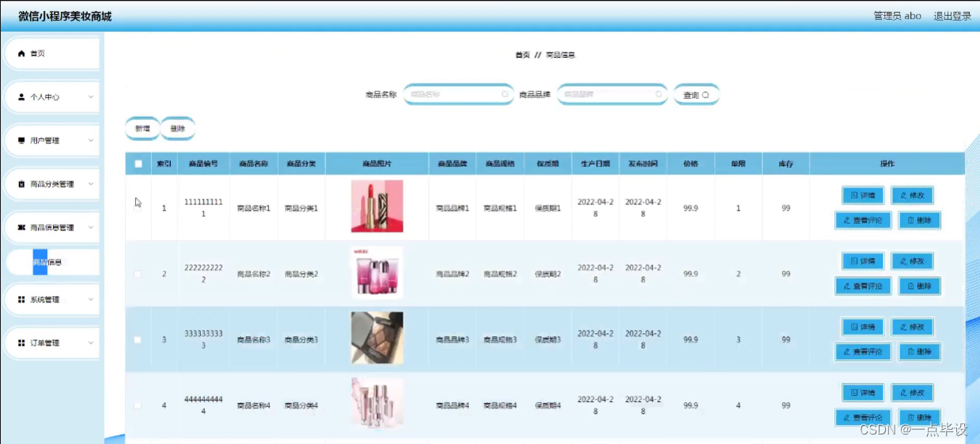Click 删除 button in 商品名称1 row

pos(920,220)
